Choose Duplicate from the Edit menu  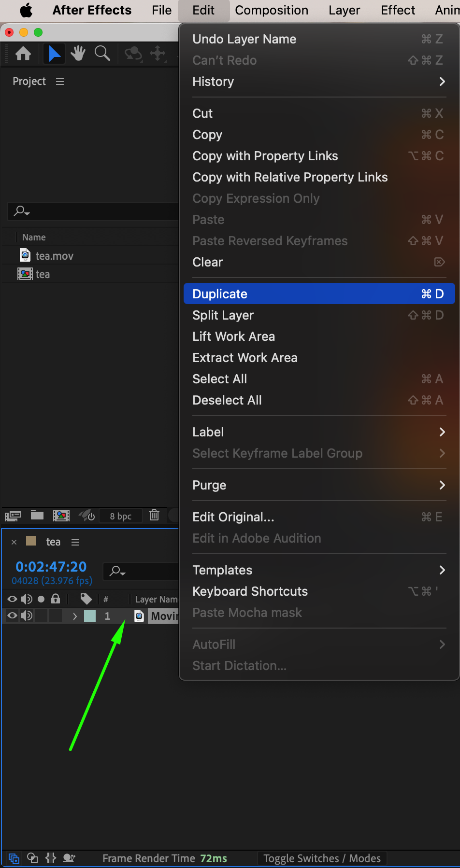coord(319,294)
